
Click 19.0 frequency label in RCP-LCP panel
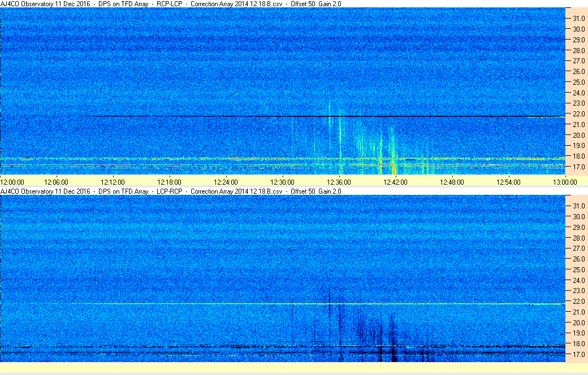(x=578, y=145)
